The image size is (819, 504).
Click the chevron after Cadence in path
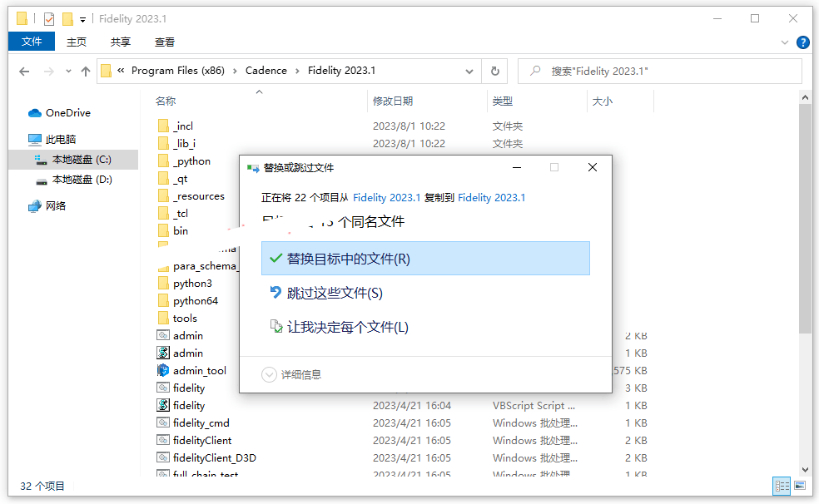pos(297,71)
